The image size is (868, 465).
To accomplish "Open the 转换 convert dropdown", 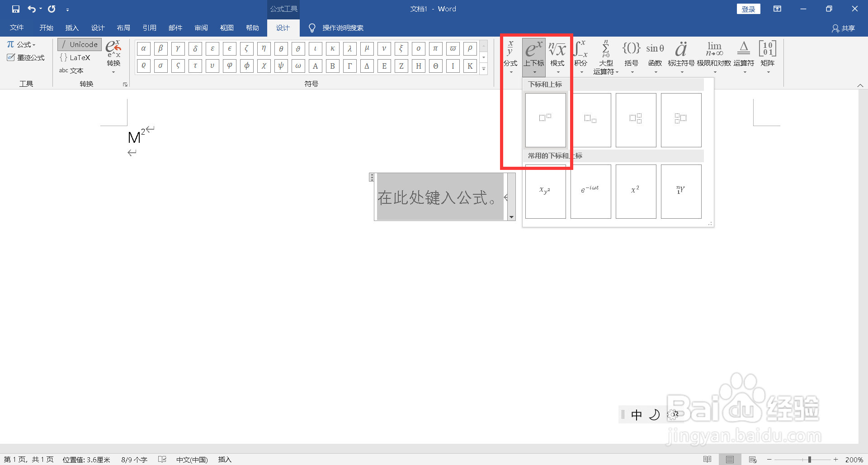I will click(x=113, y=57).
